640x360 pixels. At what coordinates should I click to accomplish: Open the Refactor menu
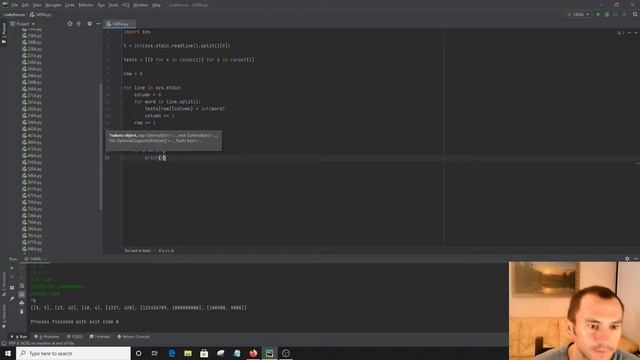click(86, 5)
